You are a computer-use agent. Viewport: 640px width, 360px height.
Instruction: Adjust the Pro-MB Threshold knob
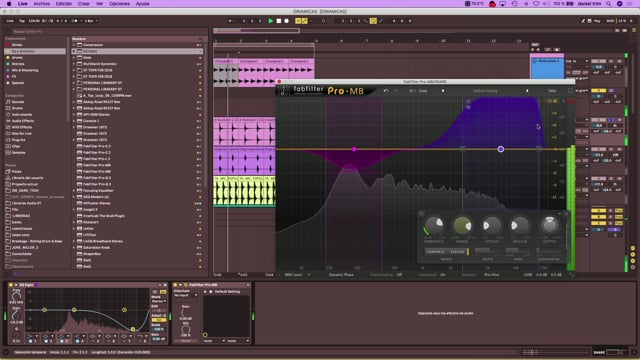[433, 225]
